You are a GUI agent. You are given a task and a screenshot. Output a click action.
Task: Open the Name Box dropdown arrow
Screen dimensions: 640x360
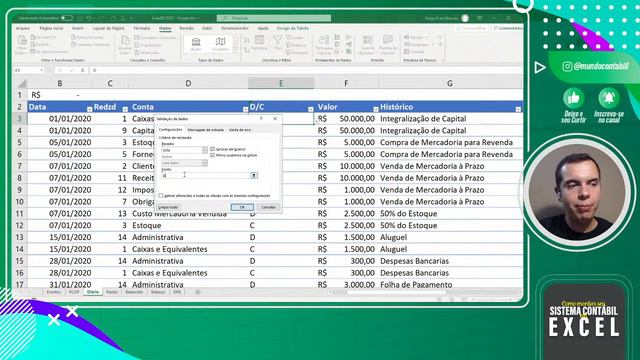[42, 70]
